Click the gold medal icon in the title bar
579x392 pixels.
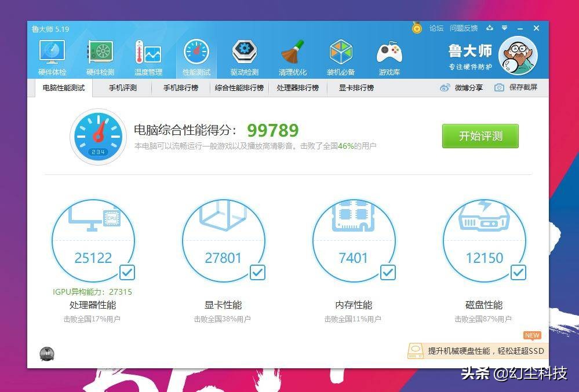tap(417, 28)
